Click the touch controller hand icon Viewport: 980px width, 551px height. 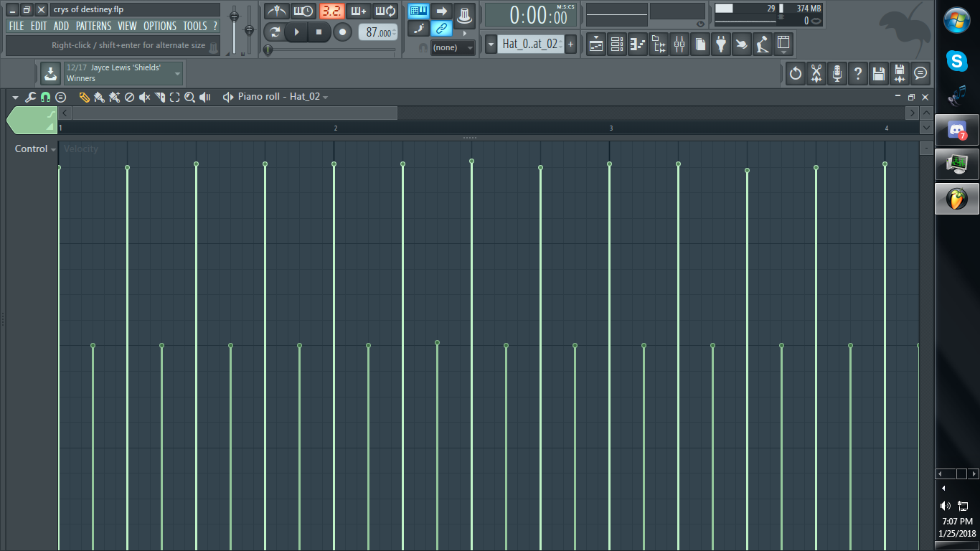(742, 44)
